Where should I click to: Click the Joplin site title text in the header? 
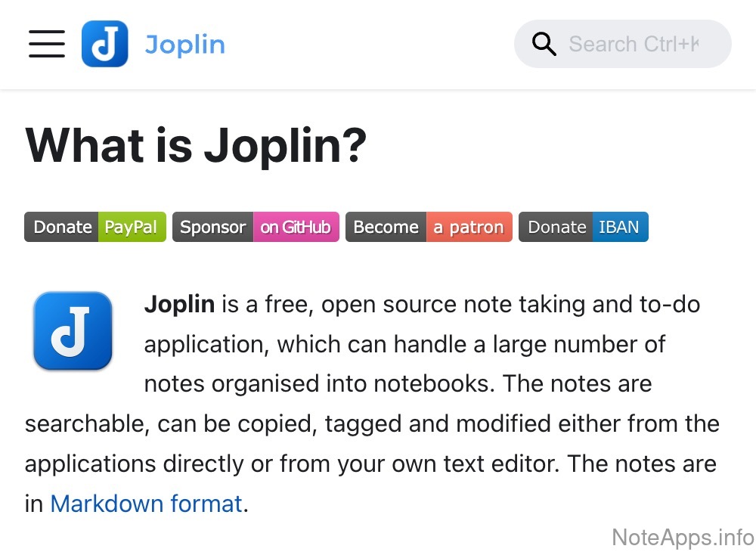click(184, 44)
